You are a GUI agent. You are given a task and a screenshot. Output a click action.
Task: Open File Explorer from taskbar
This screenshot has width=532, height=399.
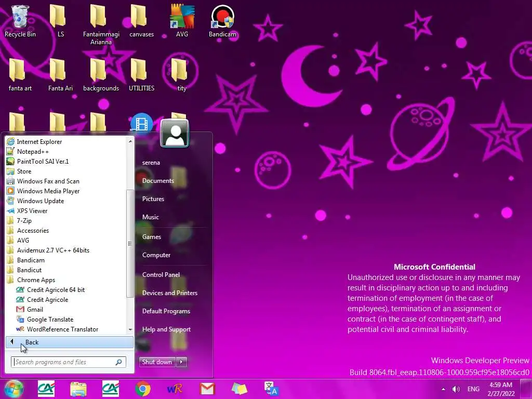(78, 389)
